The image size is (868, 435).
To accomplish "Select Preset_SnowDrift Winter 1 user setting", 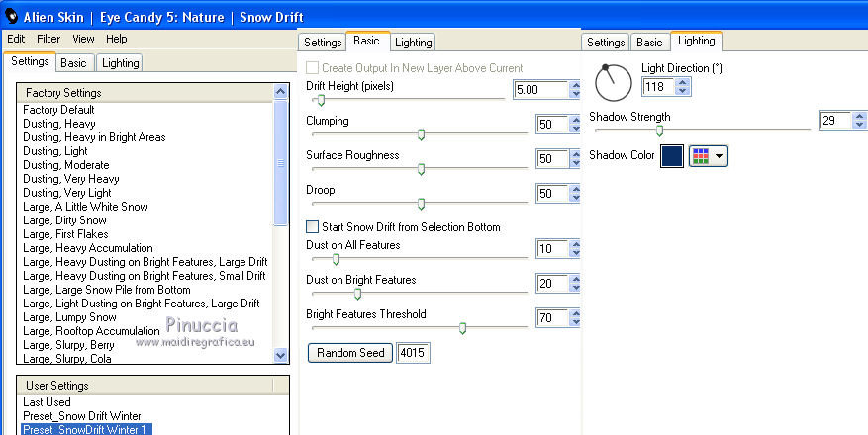I will (86, 429).
